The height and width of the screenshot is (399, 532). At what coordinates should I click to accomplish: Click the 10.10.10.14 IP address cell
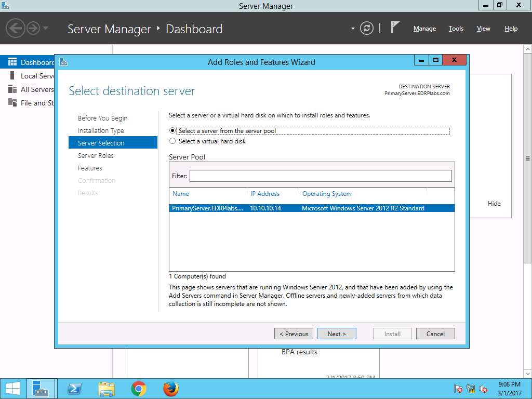265,208
